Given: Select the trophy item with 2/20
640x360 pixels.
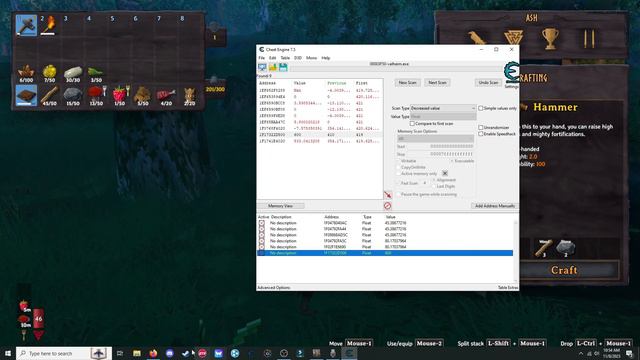Looking at the screenshot, I should pyautogui.click(x=189, y=96).
